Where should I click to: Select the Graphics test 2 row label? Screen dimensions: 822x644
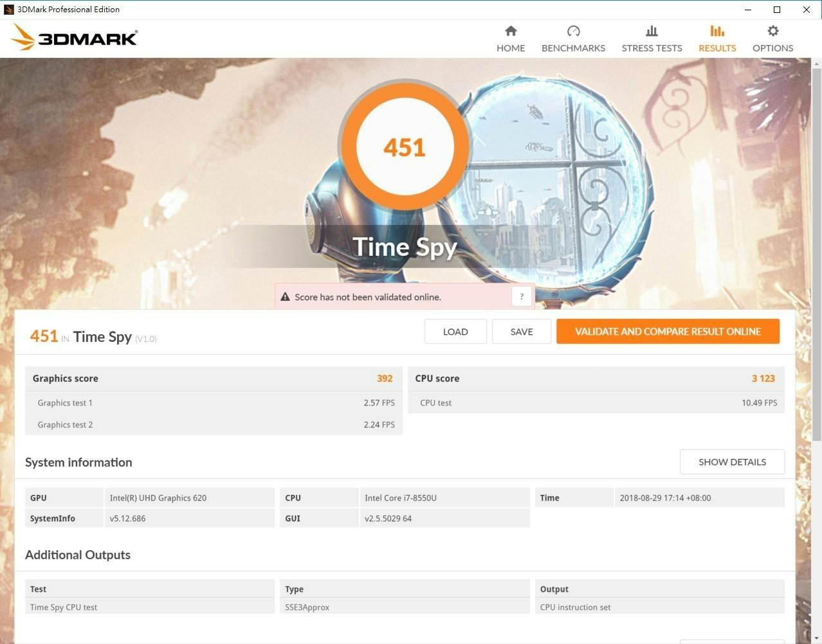[65, 425]
